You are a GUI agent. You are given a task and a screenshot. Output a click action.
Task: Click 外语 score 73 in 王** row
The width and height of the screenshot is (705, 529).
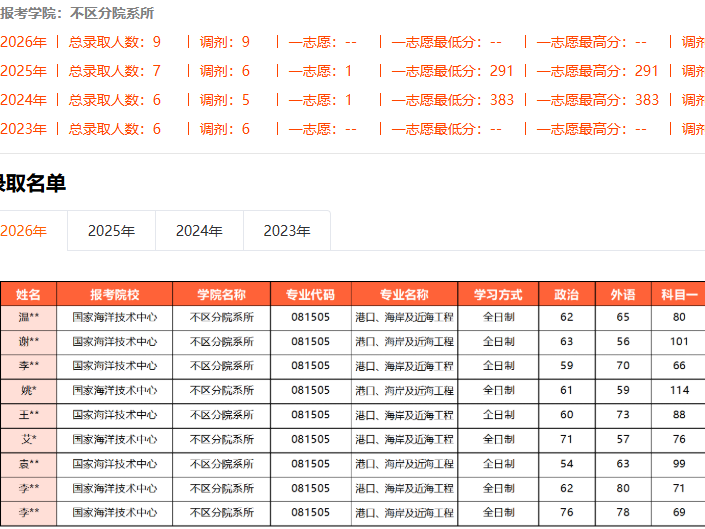tap(623, 415)
